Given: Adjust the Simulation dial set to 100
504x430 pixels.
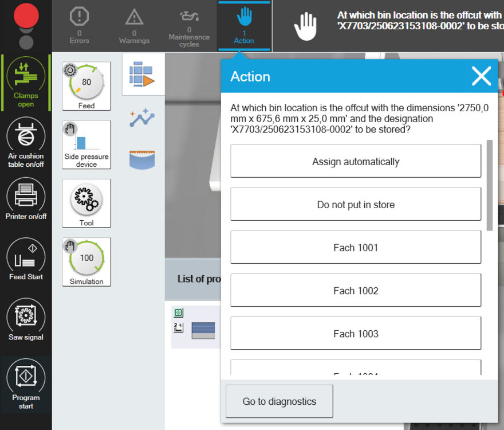Looking at the screenshot, I should click(86, 261).
